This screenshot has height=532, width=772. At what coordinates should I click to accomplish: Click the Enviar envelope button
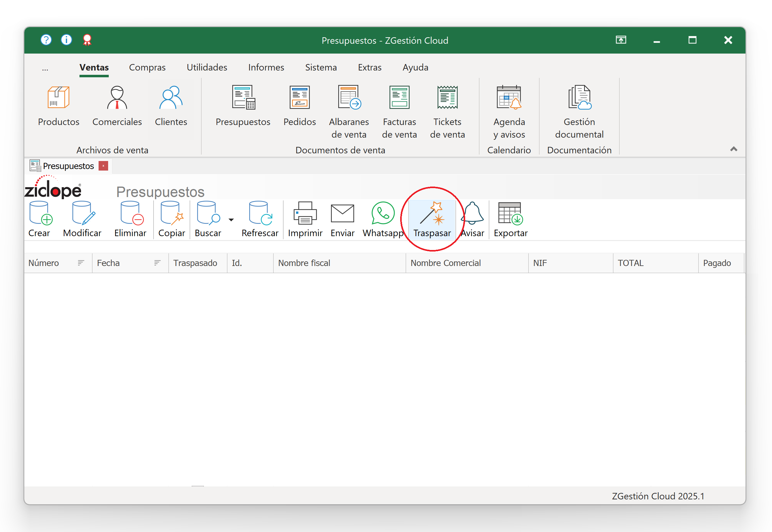[x=343, y=219]
